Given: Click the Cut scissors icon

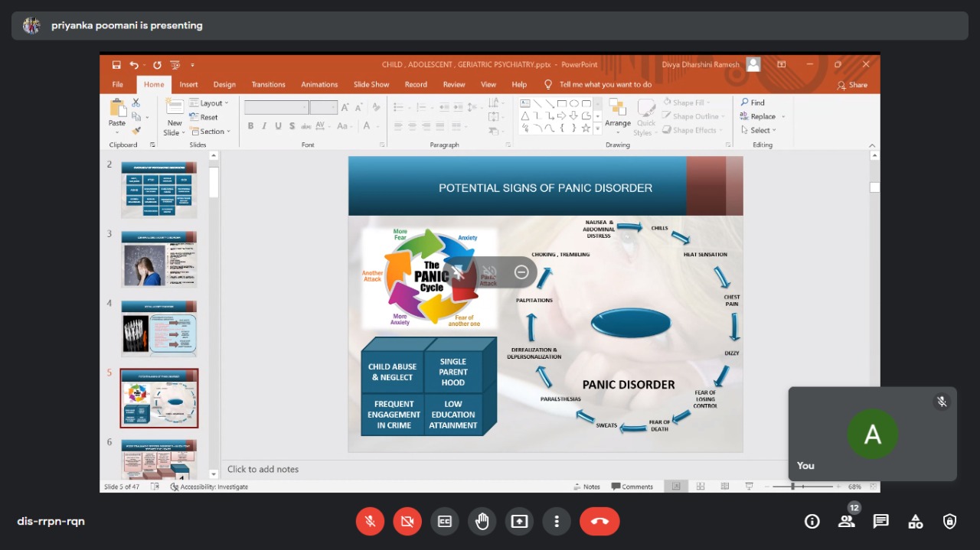Looking at the screenshot, I should pyautogui.click(x=136, y=103).
